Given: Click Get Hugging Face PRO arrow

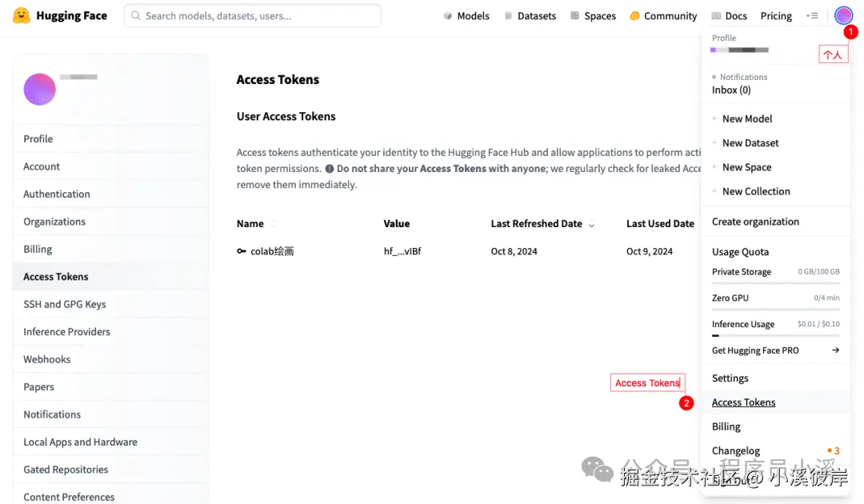Looking at the screenshot, I should coord(835,350).
